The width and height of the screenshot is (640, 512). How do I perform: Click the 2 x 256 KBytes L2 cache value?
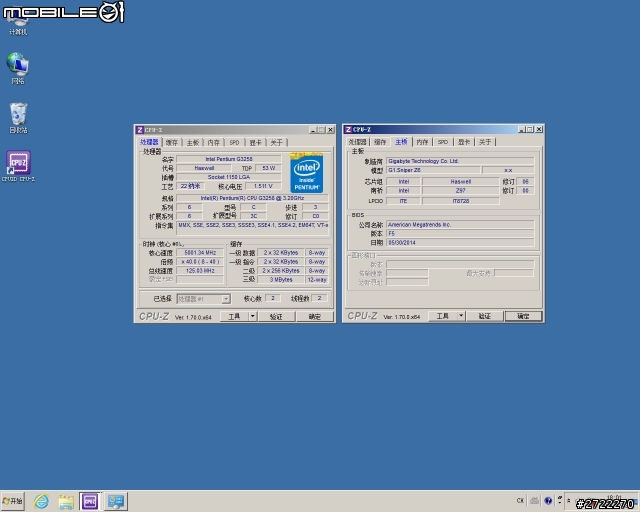(281, 271)
